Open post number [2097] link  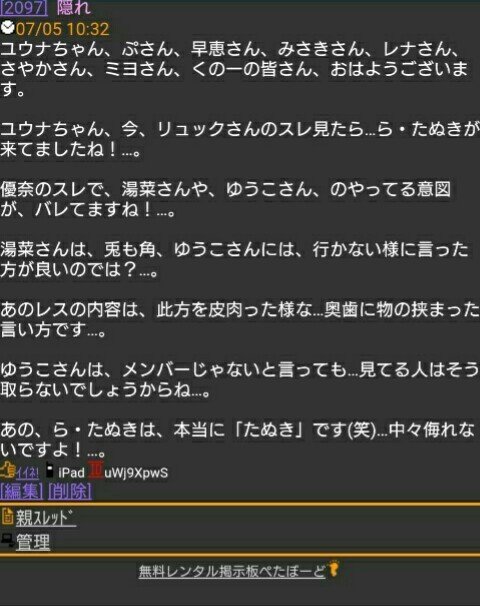tap(24, 8)
